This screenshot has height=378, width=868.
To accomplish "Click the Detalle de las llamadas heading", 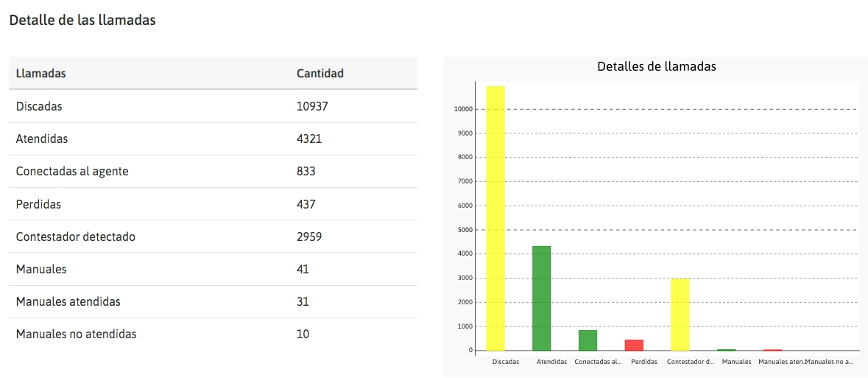I will 82,21.
